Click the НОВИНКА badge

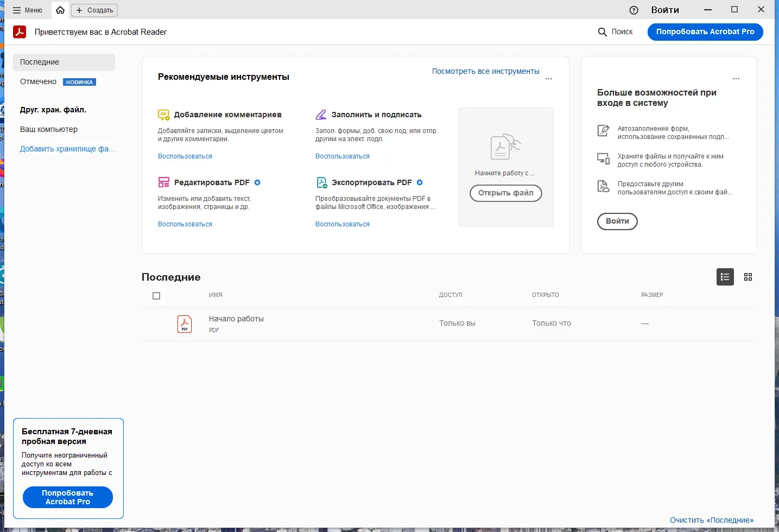[x=80, y=82]
